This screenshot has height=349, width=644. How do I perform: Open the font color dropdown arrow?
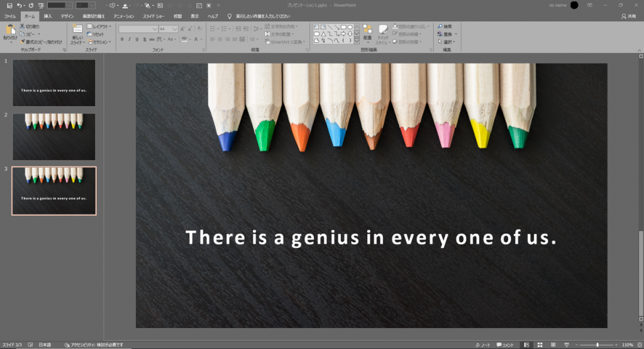(201, 40)
